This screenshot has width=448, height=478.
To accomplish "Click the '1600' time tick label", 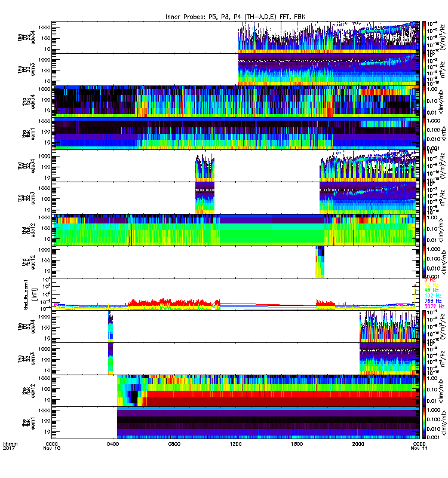I will point(296,444).
